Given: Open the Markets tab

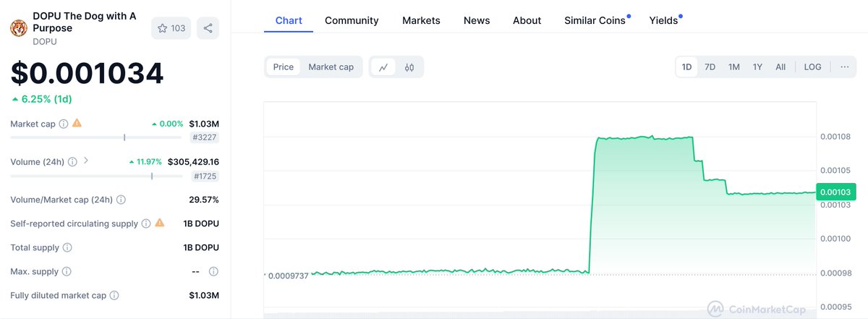Looking at the screenshot, I should pos(421,20).
